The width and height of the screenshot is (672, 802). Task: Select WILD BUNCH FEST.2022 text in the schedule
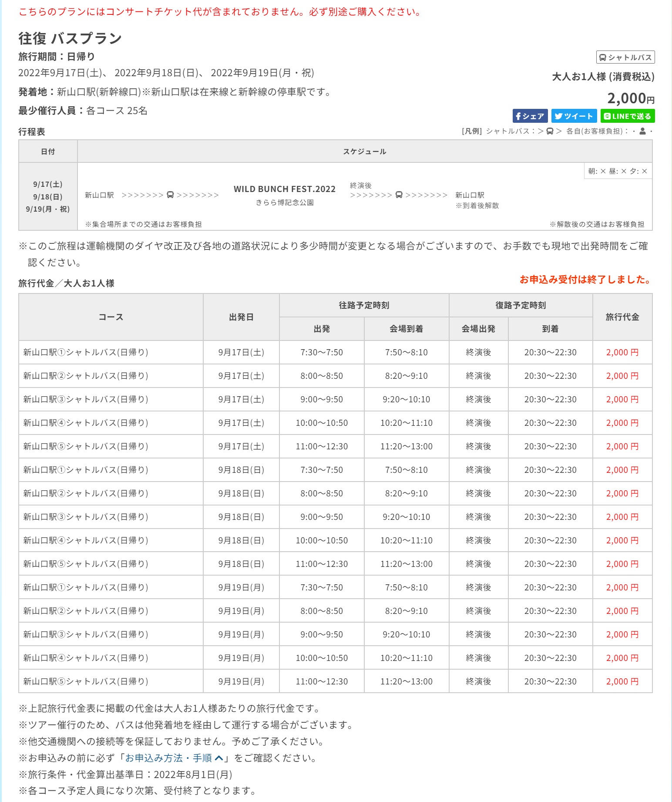[285, 189]
